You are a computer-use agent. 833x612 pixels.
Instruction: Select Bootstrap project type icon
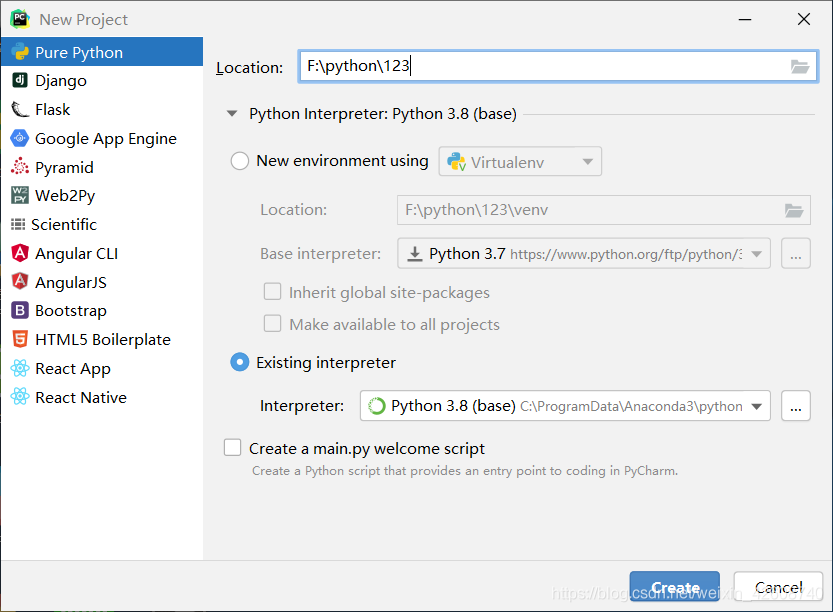click(20, 310)
